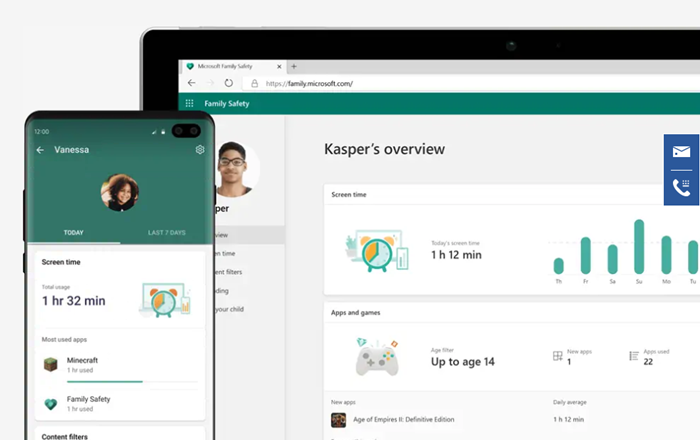Tap the Minecraft app icon
This screenshot has height=440, width=700.
50,365
